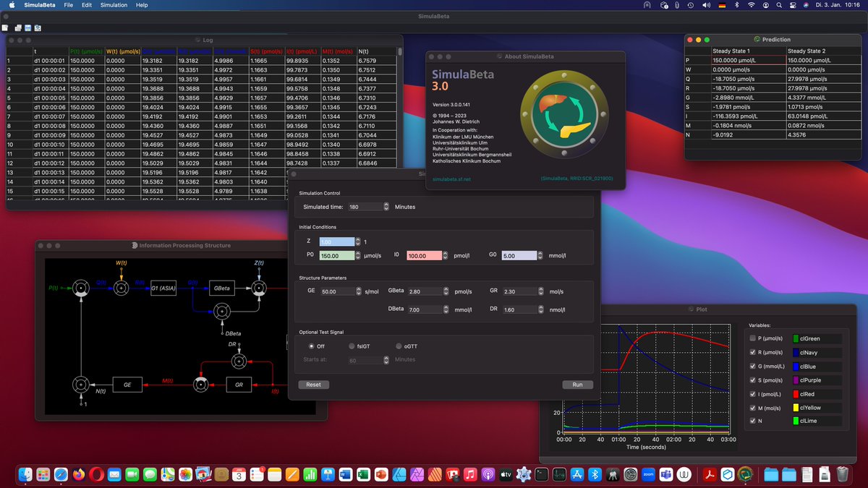Click the Wi-Fi status icon
Viewport: 868px width, 488px height.
coord(752,5)
